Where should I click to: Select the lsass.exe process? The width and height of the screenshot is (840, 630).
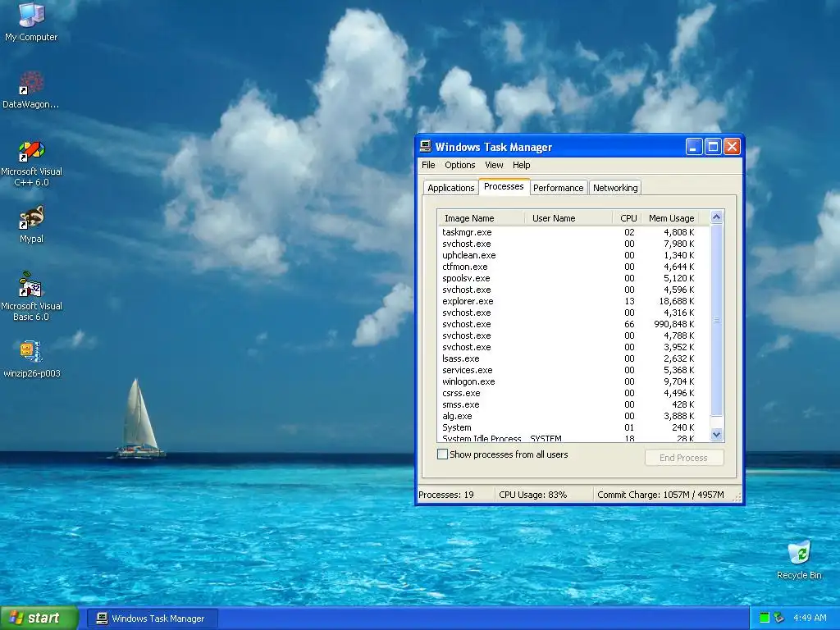pos(573,358)
